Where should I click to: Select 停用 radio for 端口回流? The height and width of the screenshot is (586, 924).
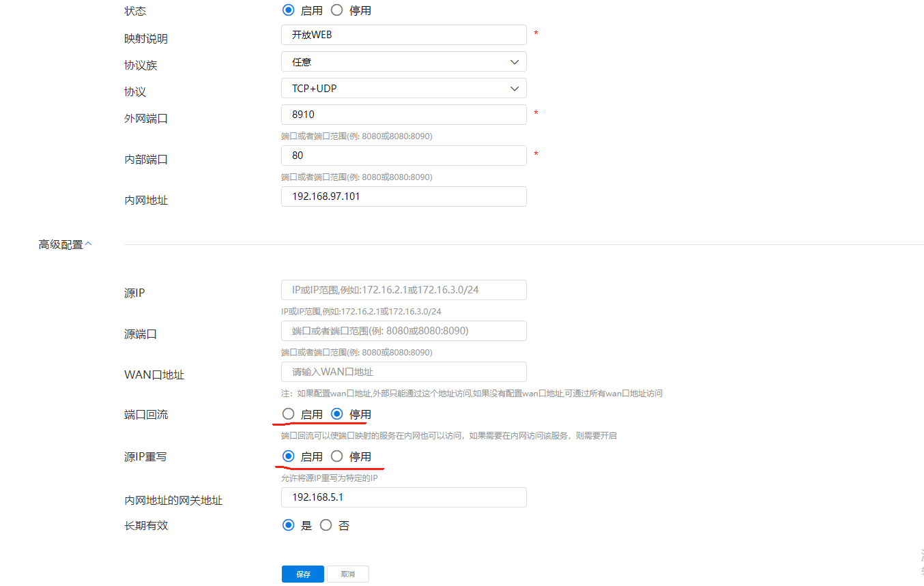point(337,414)
